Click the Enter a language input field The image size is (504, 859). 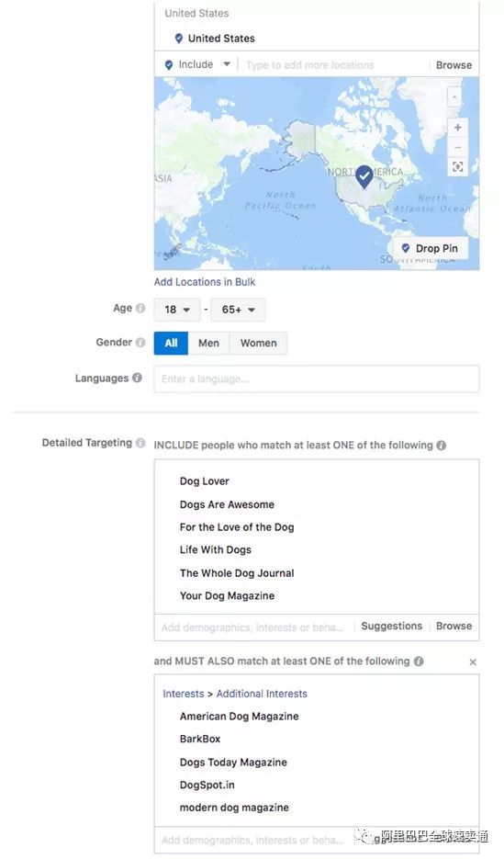pyautogui.click(x=317, y=379)
